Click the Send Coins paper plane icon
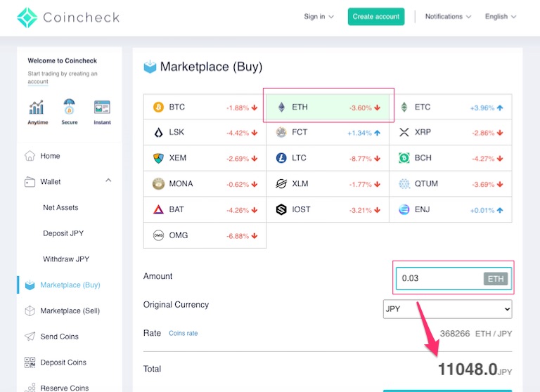The width and height of the screenshot is (540, 392). point(30,337)
